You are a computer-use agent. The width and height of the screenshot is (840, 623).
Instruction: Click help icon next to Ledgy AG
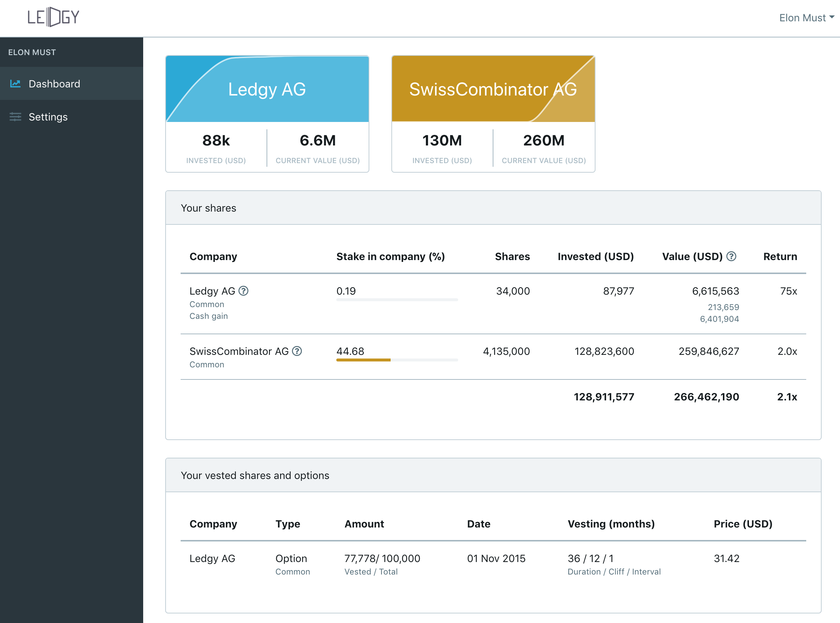coord(243,291)
